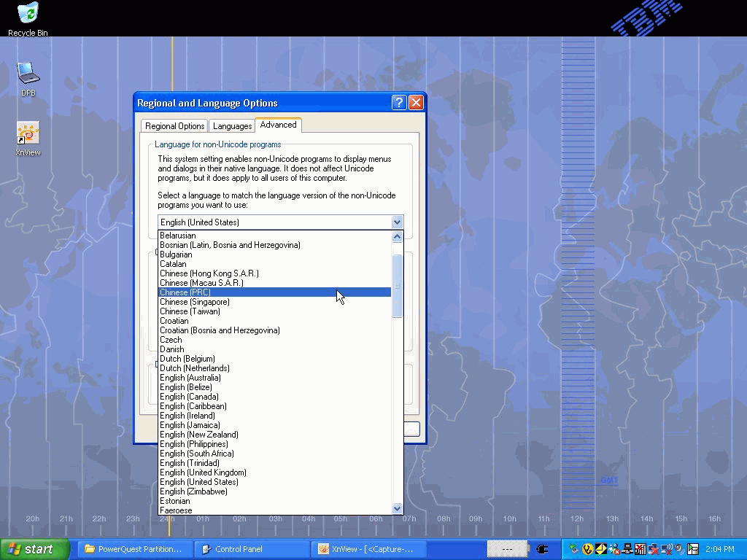Image resolution: width=747 pixels, height=560 pixels.
Task: Choose English (United Kingdom) in the list
Action: (203, 472)
